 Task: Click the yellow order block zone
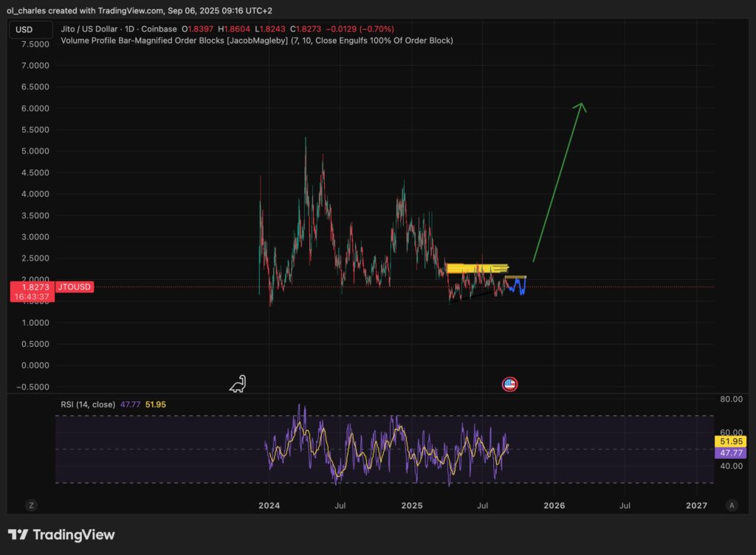[477, 268]
